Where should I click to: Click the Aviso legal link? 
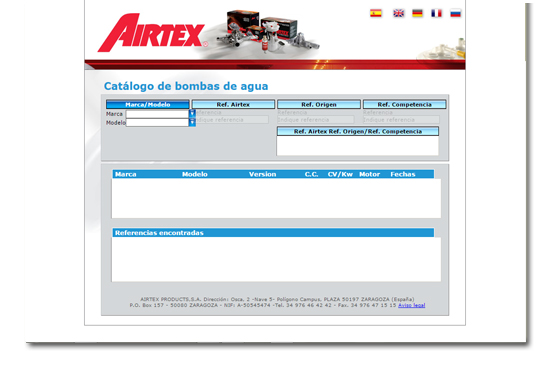(411, 305)
